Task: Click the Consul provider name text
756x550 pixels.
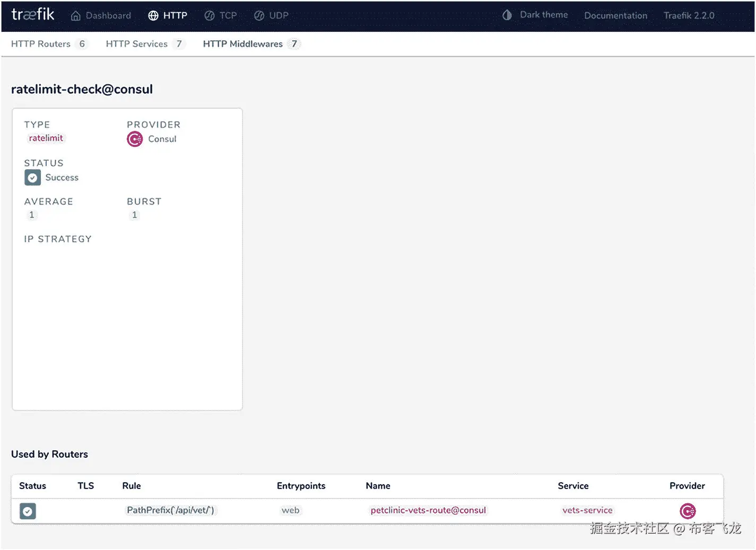Action: (162, 139)
